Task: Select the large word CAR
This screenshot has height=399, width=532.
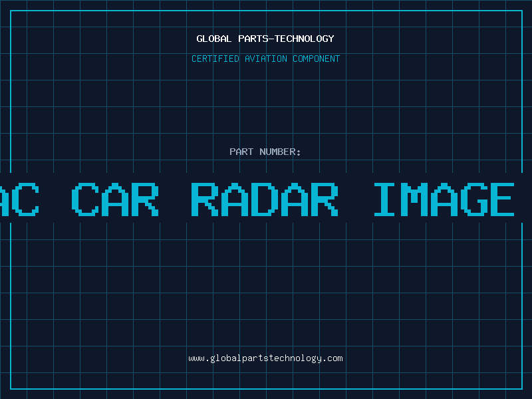Action: [x=115, y=199]
